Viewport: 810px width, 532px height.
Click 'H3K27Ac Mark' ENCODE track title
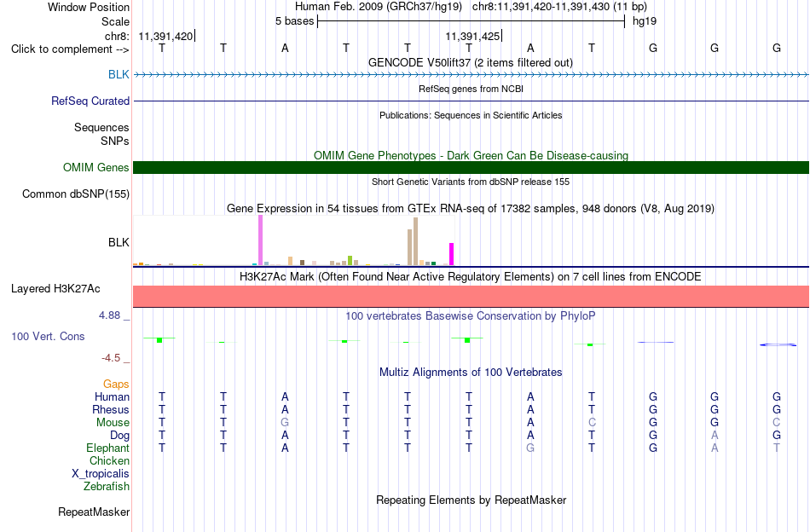[x=470, y=277]
